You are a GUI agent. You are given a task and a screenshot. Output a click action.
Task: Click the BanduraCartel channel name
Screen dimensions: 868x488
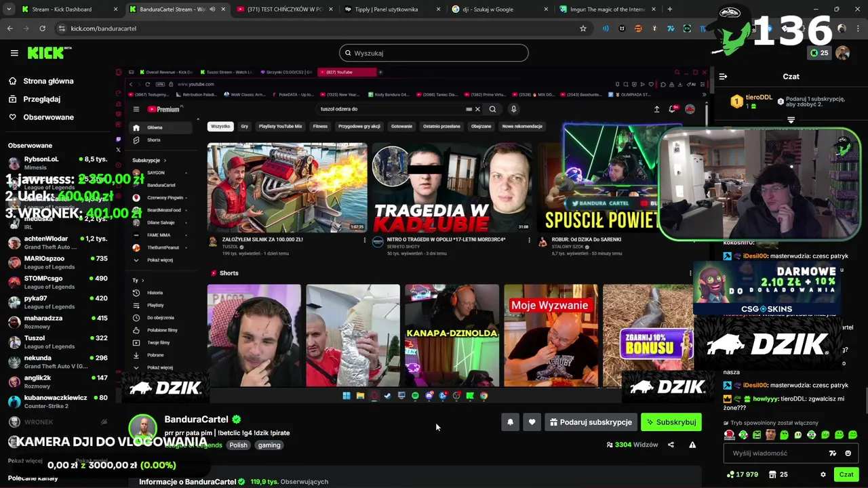pos(196,420)
